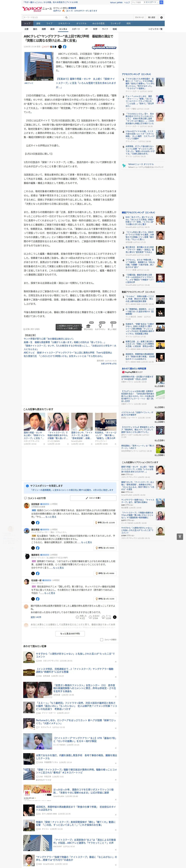Open the みんなの意見 navigation tab

coord(98,24)
